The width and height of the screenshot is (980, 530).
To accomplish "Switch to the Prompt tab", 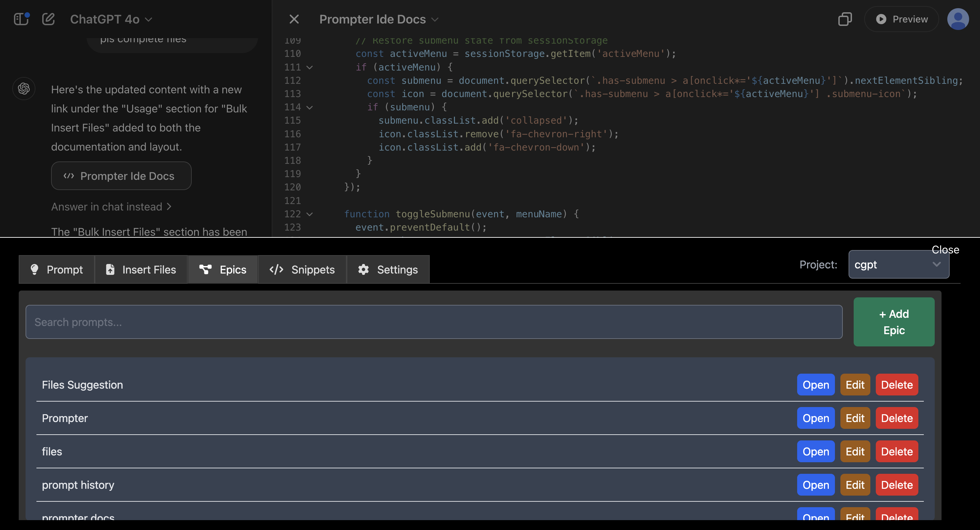I will pyautogui.click(x=56, y=269).
